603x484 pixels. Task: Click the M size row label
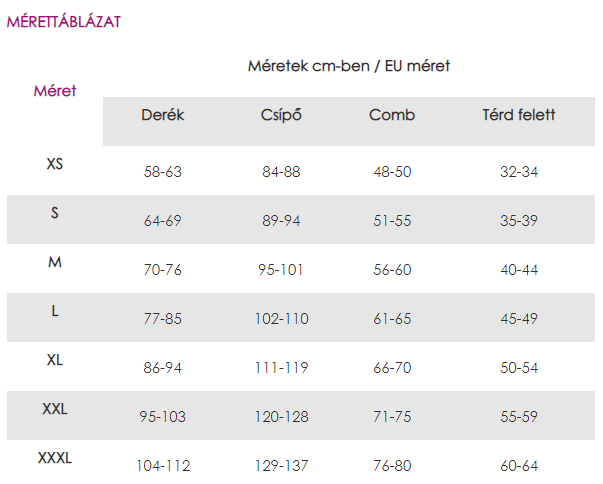coord(55,262)
